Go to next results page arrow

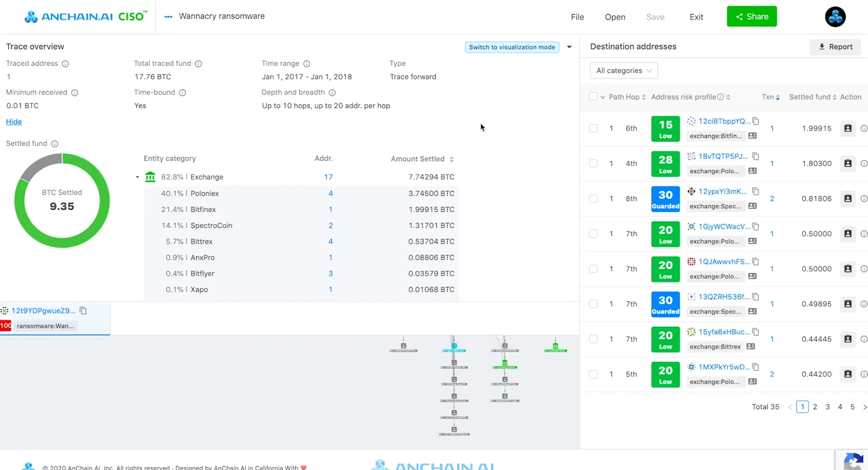tap(864, 407)
